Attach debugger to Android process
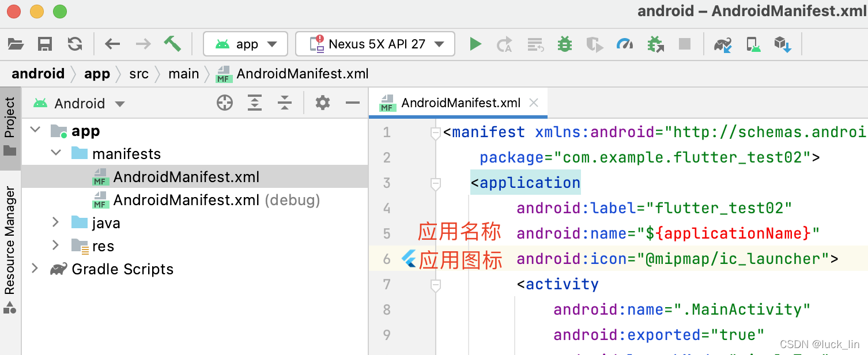The height and width of the screenshot is (355, 868). point(655,44)
